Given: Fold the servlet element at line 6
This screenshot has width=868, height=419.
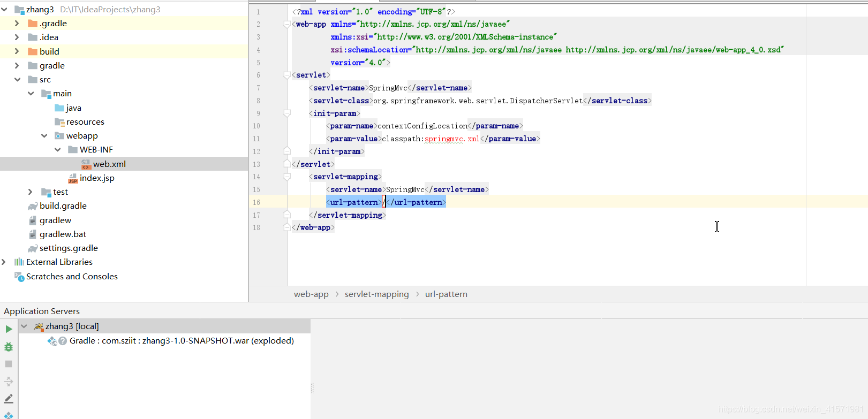Looking at the screenshot, I should pos(287,75).
